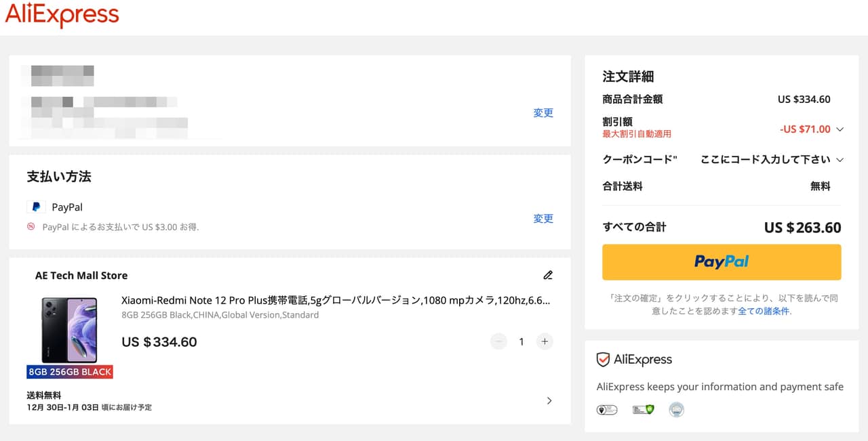Click 変更 to change the payment method
The image size is (868, 441).
click(x=543, y=219)
